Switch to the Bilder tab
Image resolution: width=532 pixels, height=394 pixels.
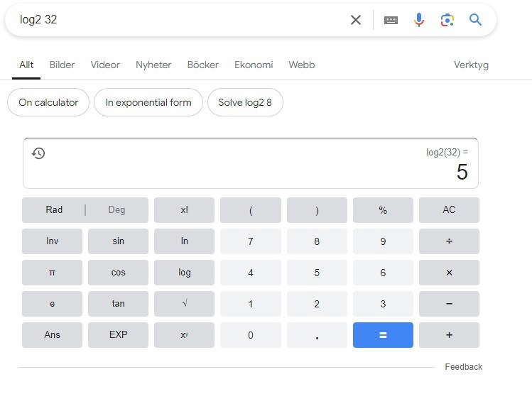tap(62, 65)
